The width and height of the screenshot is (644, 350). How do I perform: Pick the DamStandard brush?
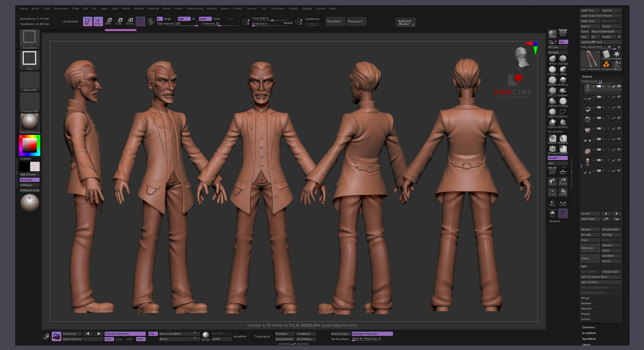552,81
